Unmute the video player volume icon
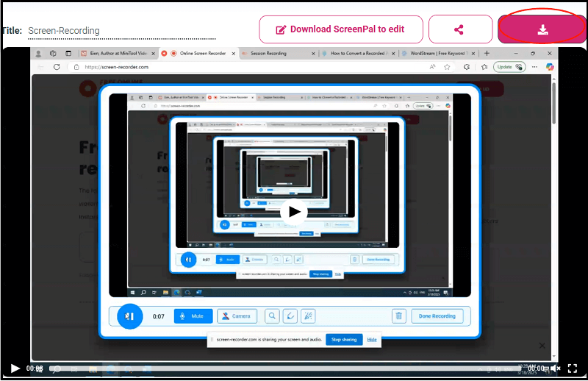The image size is (588, 381). [556, 368]
